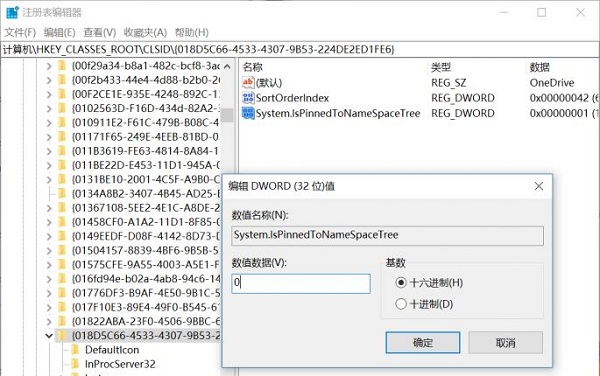
Task: Expand the {01367108-5EE2-4E1C tree node
Action: coord(49,208)
